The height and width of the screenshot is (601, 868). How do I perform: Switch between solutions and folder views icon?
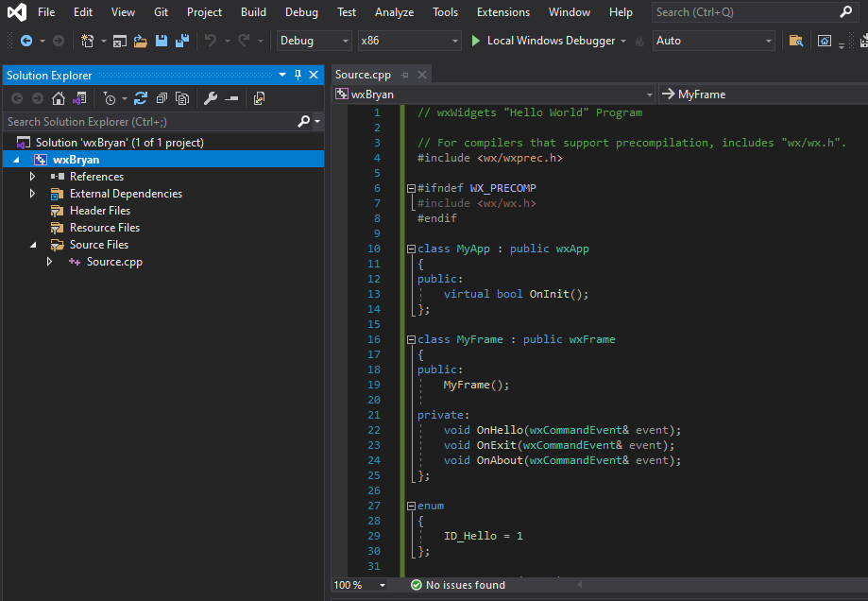(x=79, y=98)
